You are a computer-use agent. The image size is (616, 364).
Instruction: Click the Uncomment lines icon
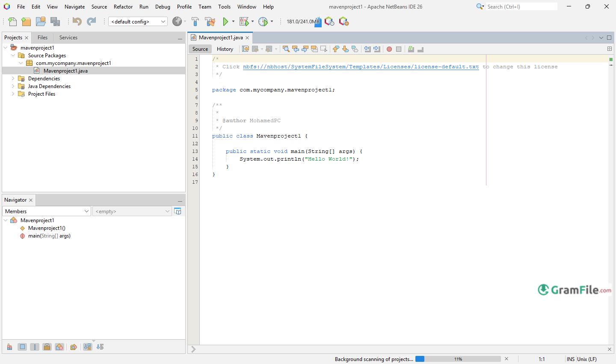click(421, 49)
